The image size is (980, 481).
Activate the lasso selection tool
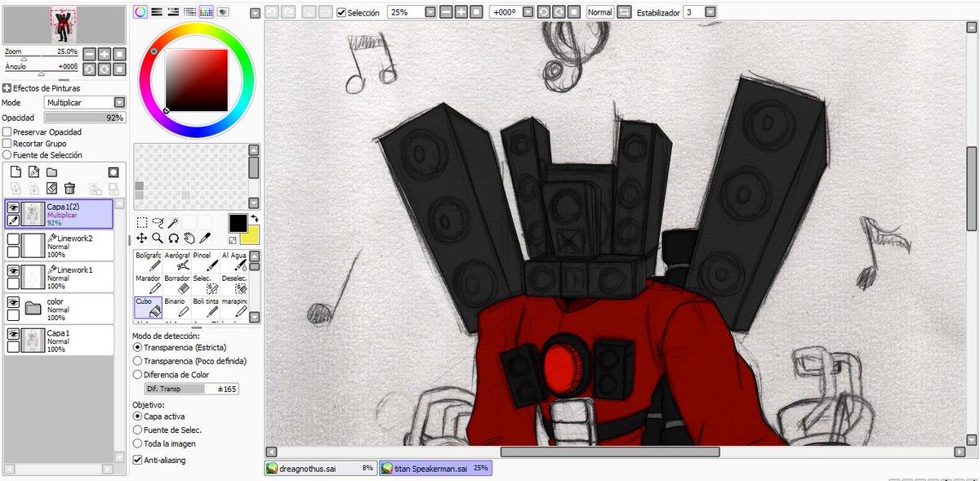(158, 222)
